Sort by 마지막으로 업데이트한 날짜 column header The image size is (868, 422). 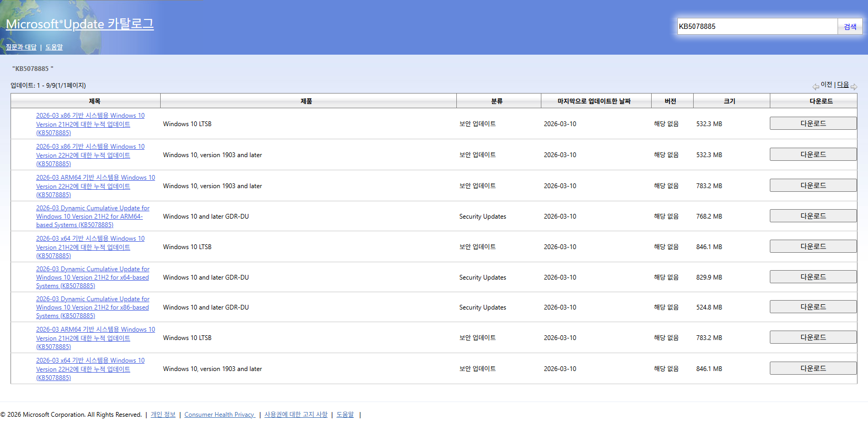point(594,101)
